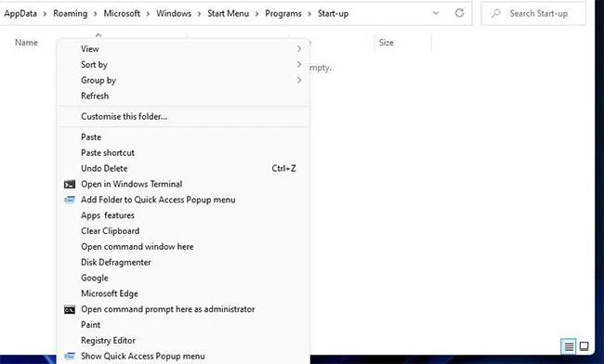This screenshot has height=364, width=604.
Task: Click Start-up in the address path
Action: pyautogui.click(x=333, y=14)
